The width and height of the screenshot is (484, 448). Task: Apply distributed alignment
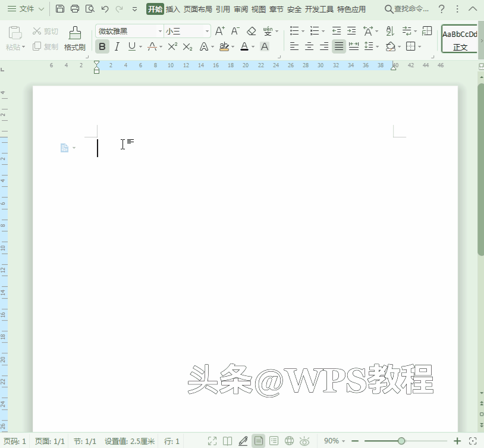[x=354, y=46]
